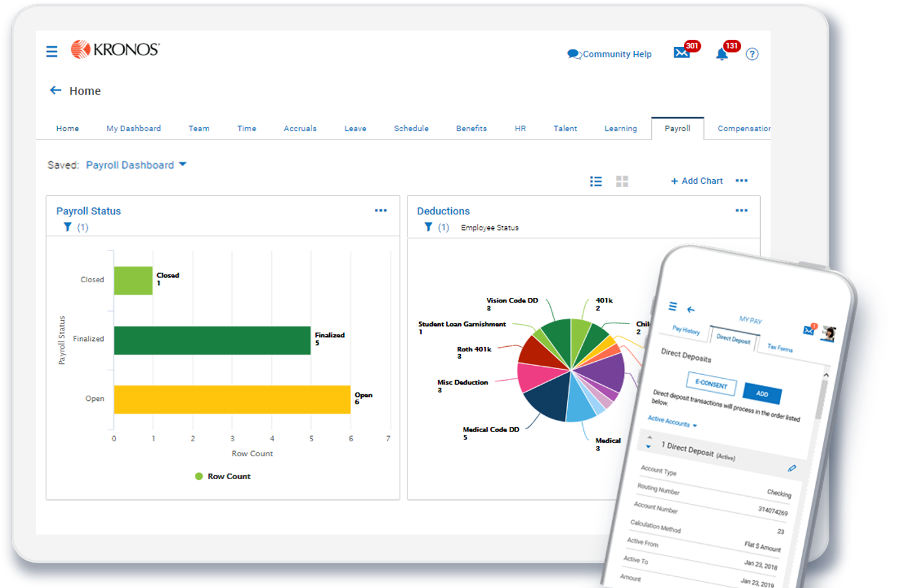
Task: Open Payroll Status chart options menu
Action: [x=381, y=211]
